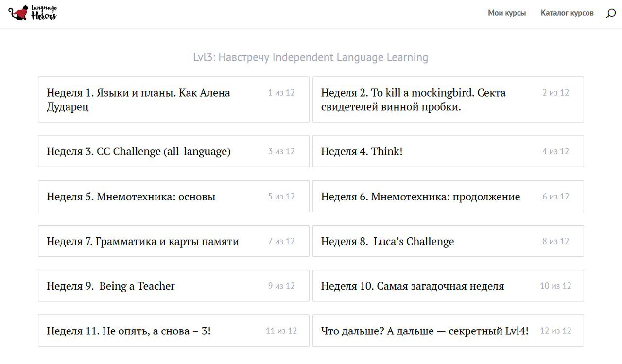Open Что дальше? секретный Lvl4! card

pos(448,331)
